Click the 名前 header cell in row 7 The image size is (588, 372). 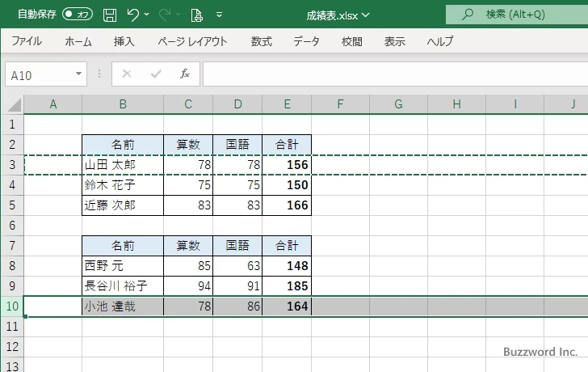click(123, 246)
